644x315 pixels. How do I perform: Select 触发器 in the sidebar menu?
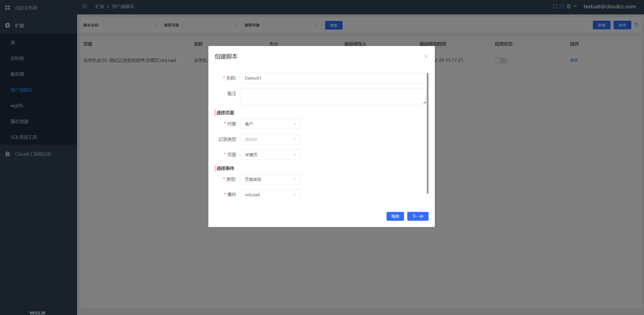coord(17,74)
